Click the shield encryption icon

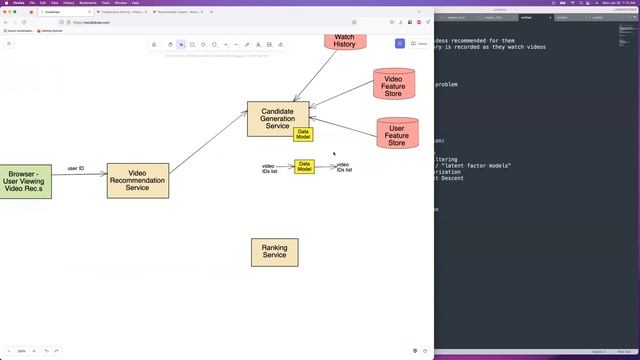pos(415,351)
